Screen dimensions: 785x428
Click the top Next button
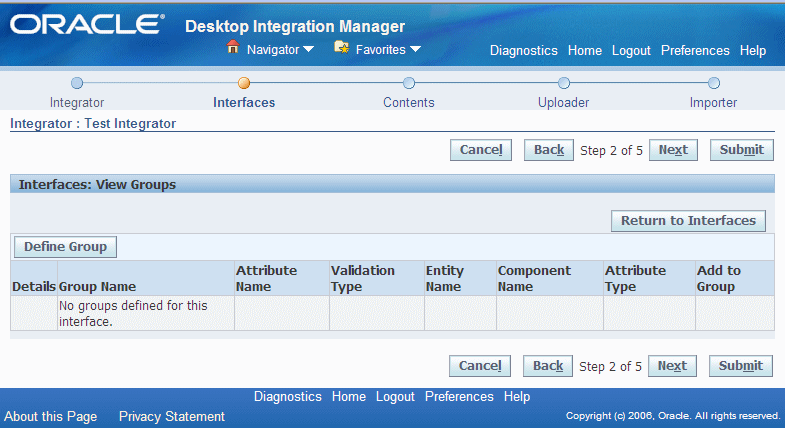click(x=673, y=150)
